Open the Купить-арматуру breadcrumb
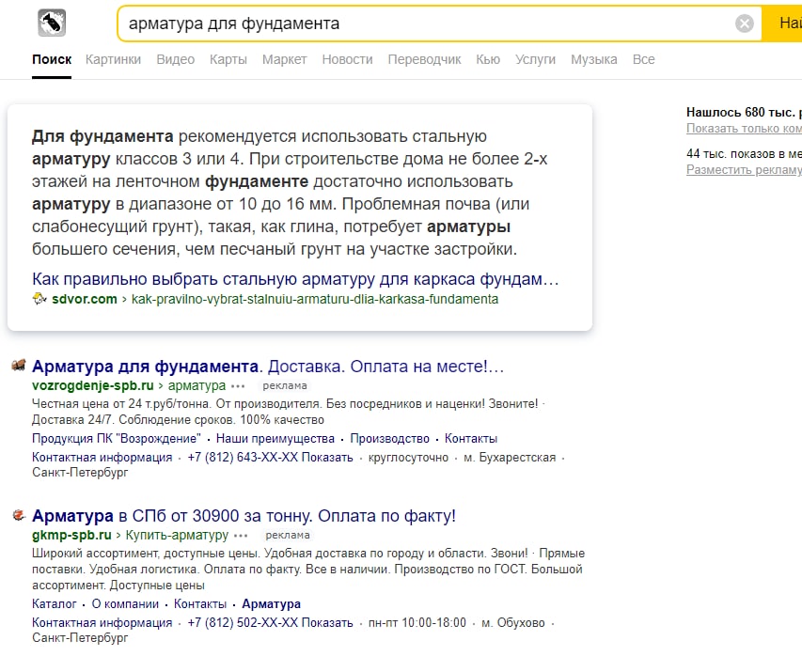802x672 pixels. 177,536
